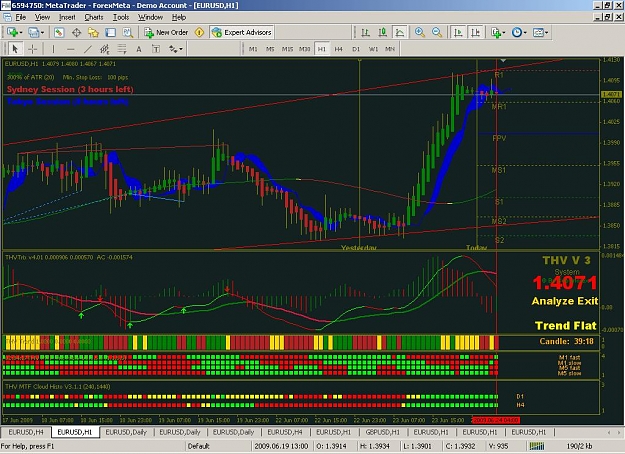Open the Indicators list dropdown
Screen dimensions: 625x454
498,32
